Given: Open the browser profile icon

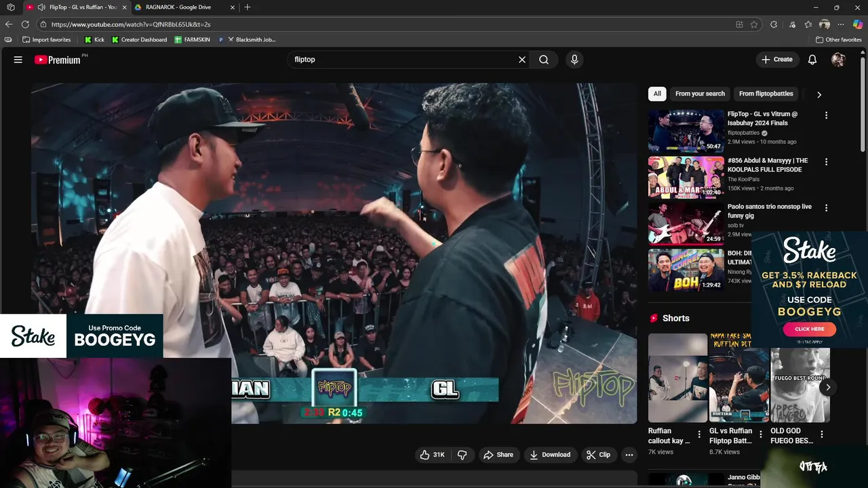Looking at the screenshot, I should pos(825,24).
